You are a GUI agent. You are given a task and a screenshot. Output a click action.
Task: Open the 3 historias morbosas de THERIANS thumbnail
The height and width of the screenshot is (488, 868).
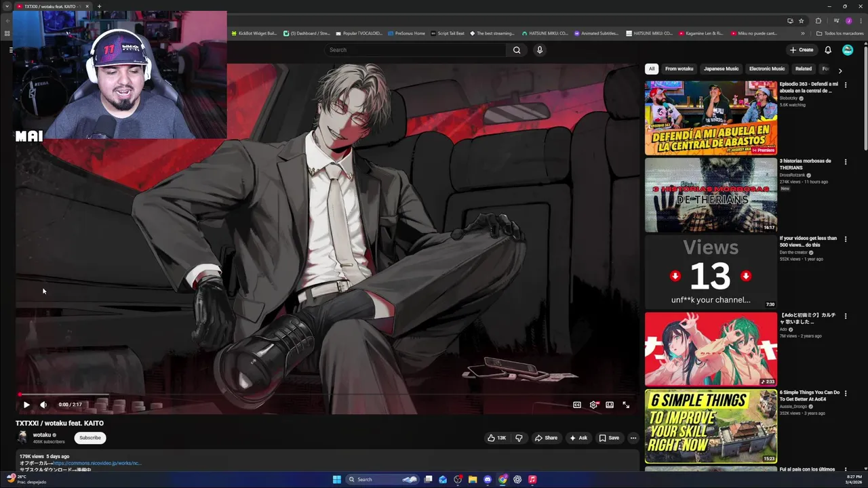click(x=711, y=195)
